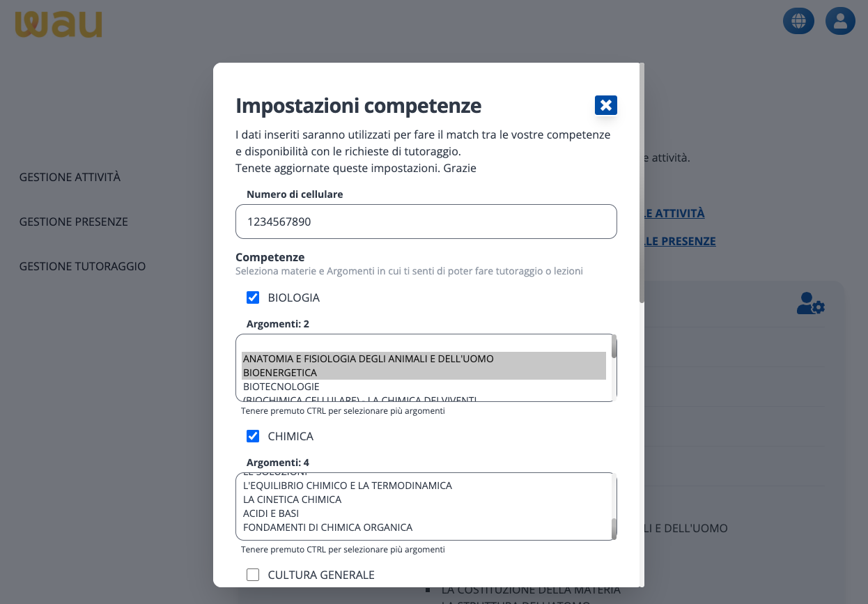Close the Impostazioni competenze dialog
Screen dimensions: 868x604
(x=605, y=105)
